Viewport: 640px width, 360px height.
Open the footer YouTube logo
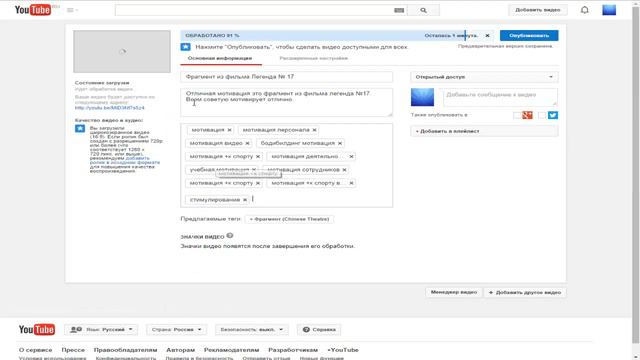37,329
